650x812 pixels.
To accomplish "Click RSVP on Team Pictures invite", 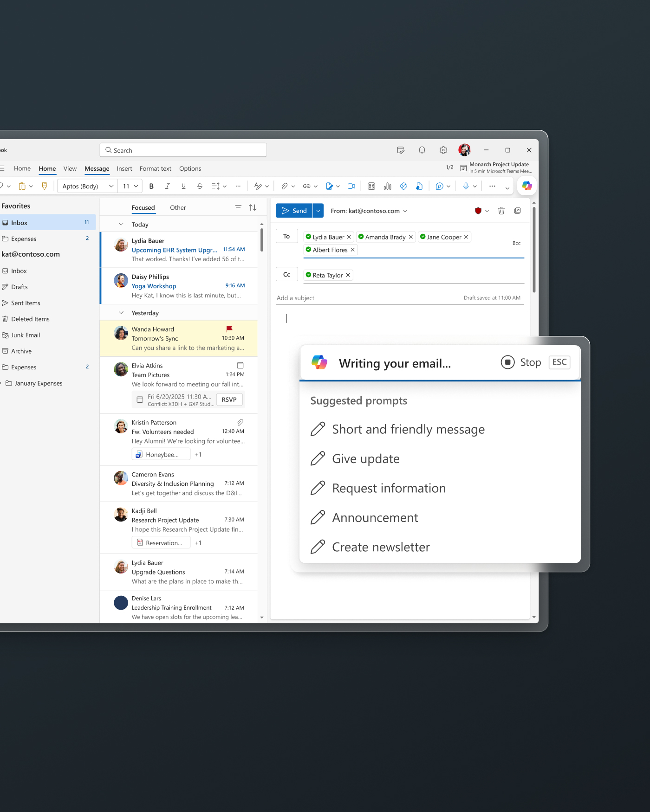I will point(229,400).
